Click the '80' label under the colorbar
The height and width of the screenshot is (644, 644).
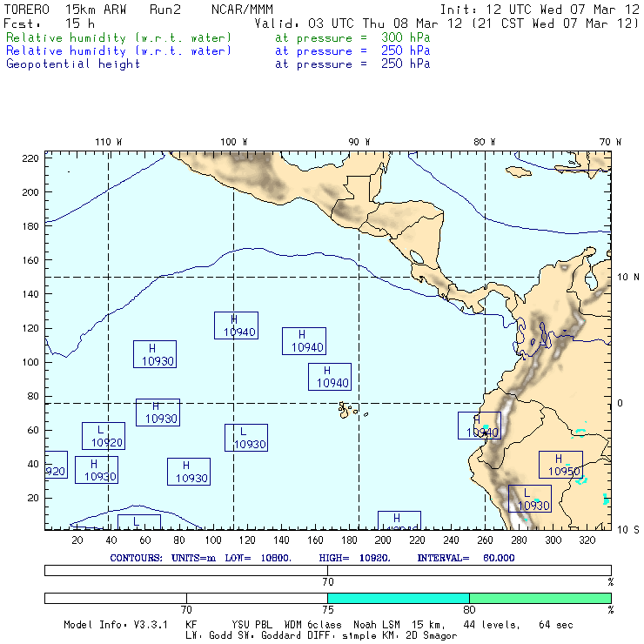(x=469, y=609)
